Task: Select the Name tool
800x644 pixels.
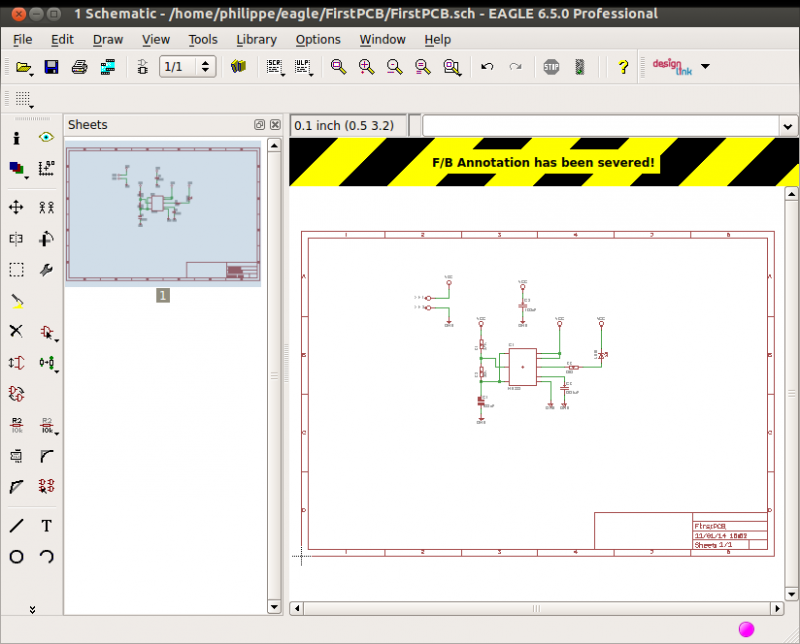Action: click(17, 425)
